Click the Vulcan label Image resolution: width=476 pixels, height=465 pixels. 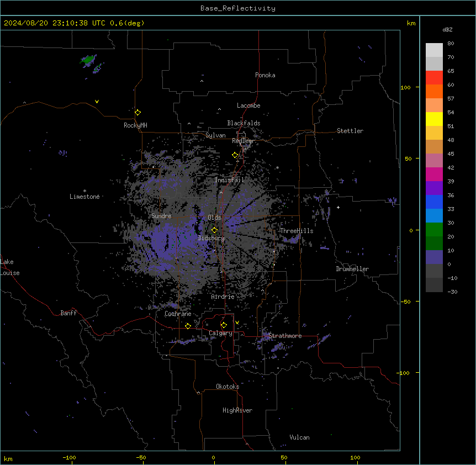pyautogui.click(x=300, y=437)
